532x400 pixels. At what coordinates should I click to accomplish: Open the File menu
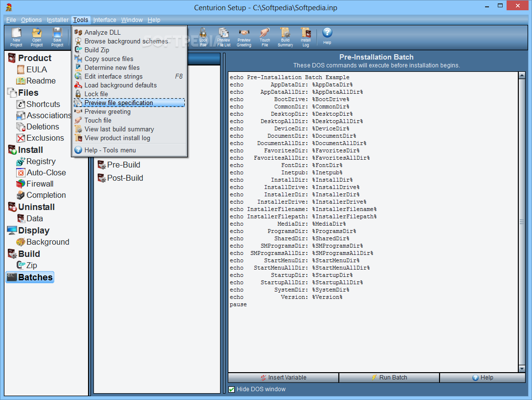tap(11, 20)
